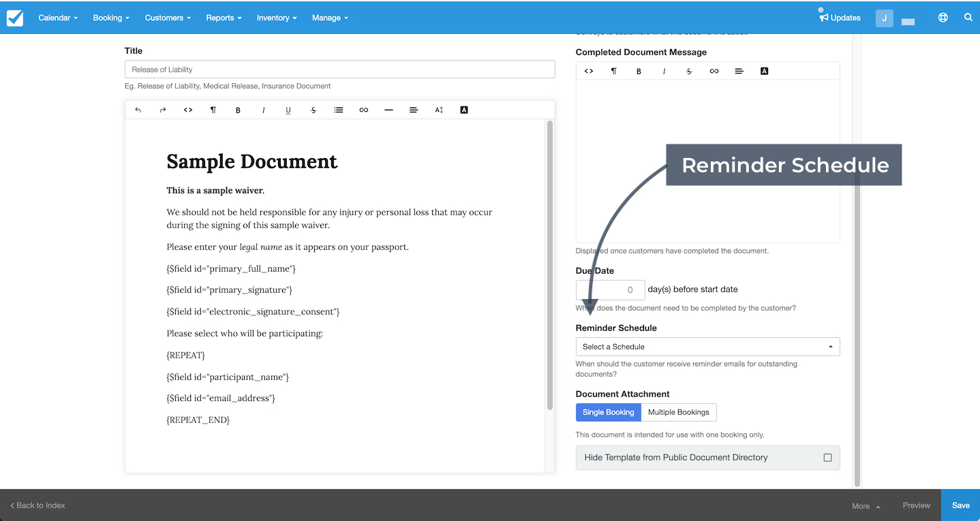Apply underline in main document editor
The width and height of the screenshot is (980, 521).
tap(288, 110)
